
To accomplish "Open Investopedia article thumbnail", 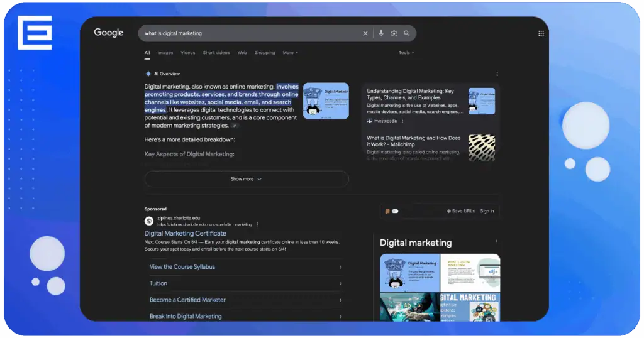I will tap(481, 101).
